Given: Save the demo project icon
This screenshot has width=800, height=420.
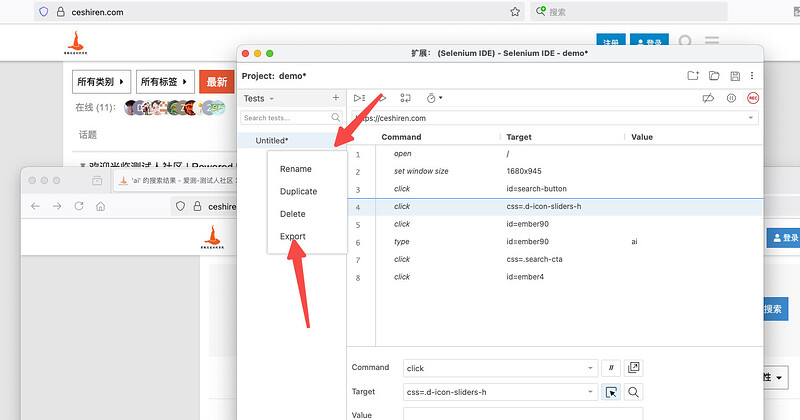Looking at the screenshot, I should [x=735, y=76].
